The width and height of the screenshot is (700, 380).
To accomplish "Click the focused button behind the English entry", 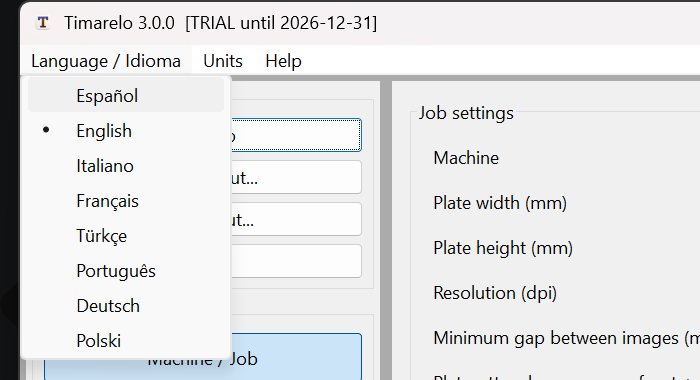I will click(296, 135).
